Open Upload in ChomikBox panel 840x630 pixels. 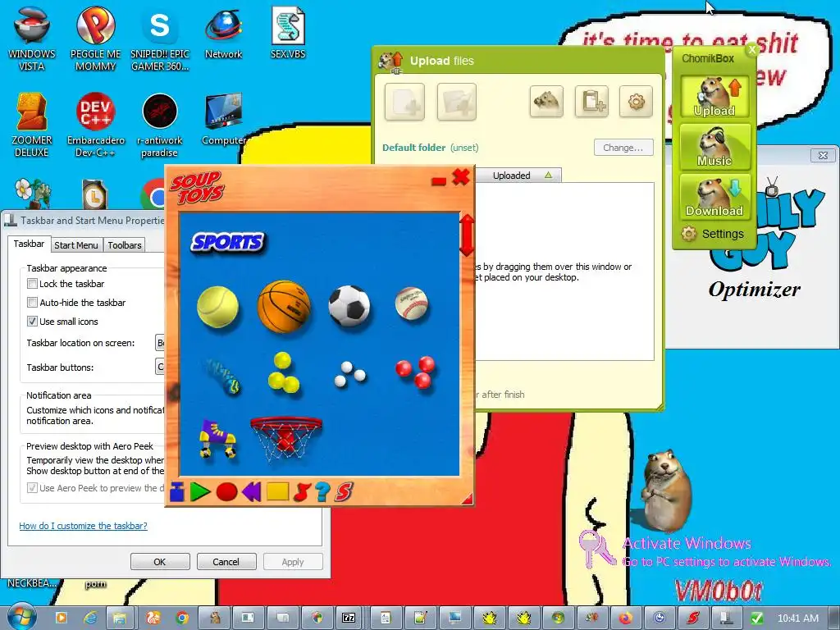pyautogui.click(x=714, y=97)
